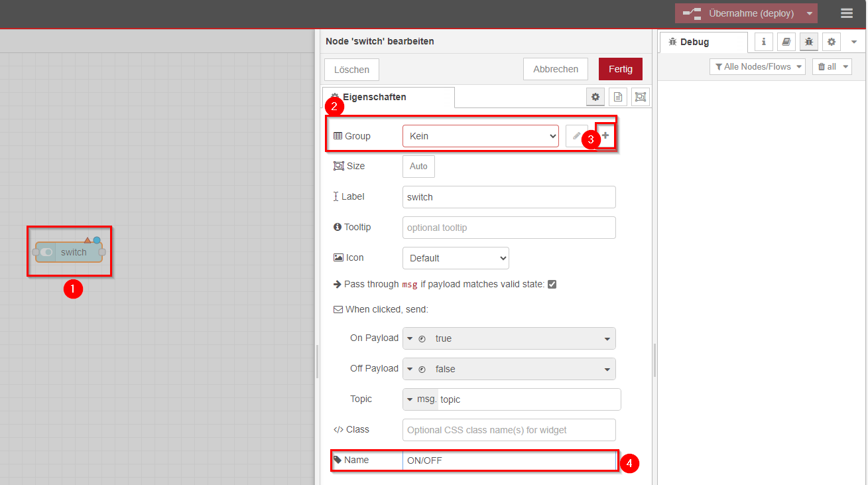Open the node information (i) sidebar icon
This screenshot has width=868, height=485.
pyautogui.click(x=763, y=42)
